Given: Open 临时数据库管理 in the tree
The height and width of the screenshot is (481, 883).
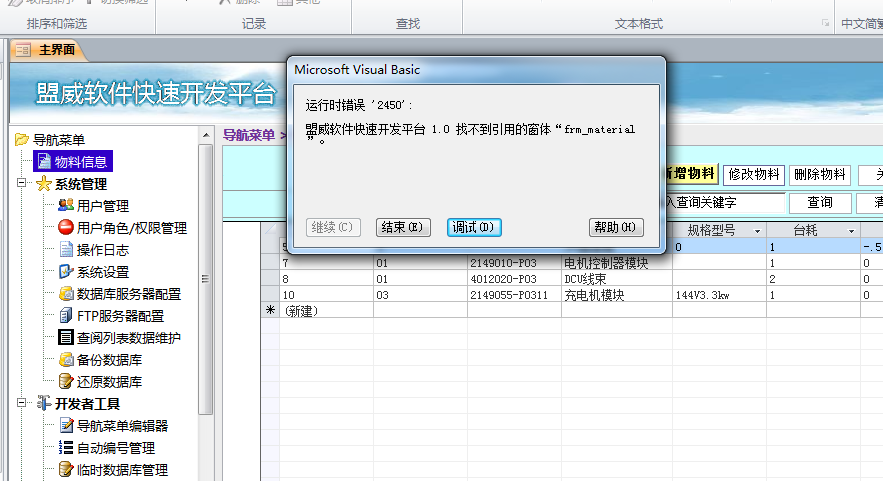Looking at the screenshot, I should click(123, 470).
